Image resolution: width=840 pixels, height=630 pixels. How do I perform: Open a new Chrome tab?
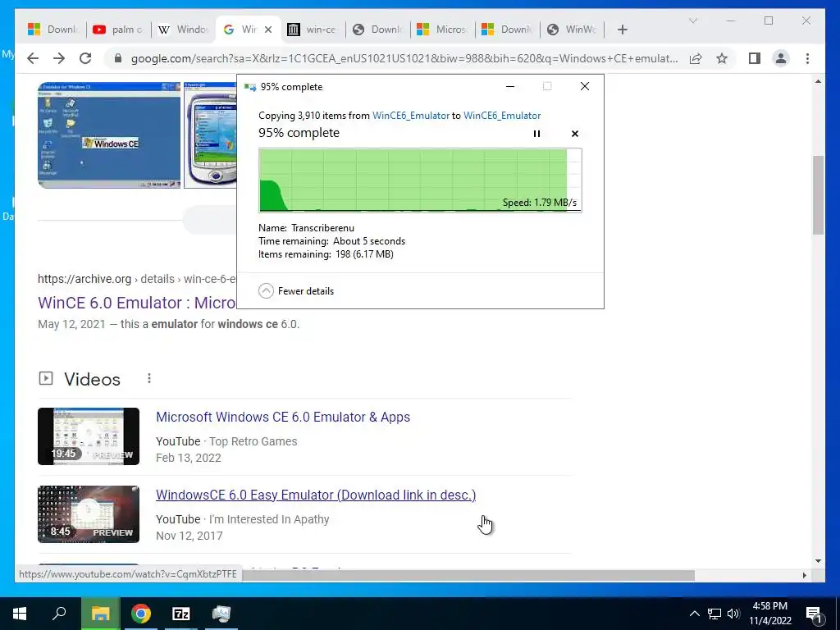point(623,30)
